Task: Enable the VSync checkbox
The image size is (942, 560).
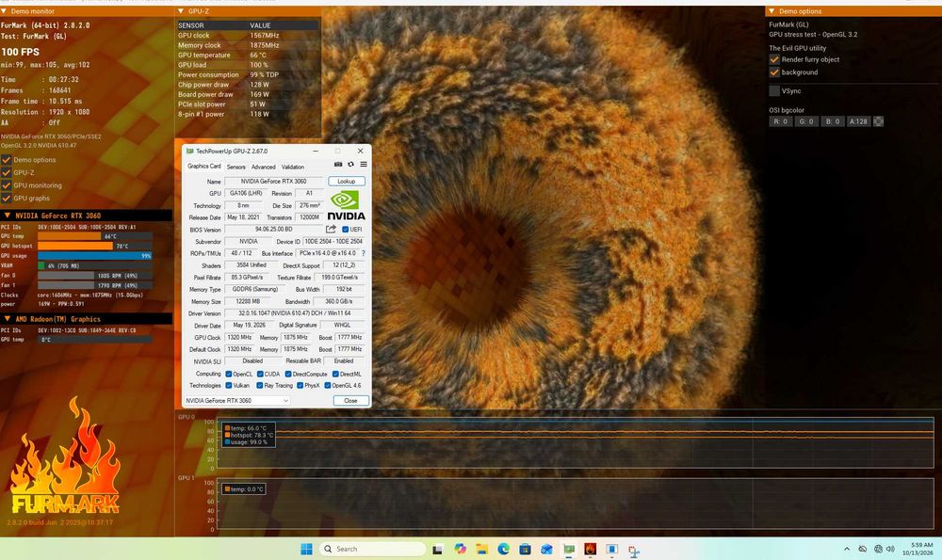Action: pyautogui.click(x=774, y=90)
